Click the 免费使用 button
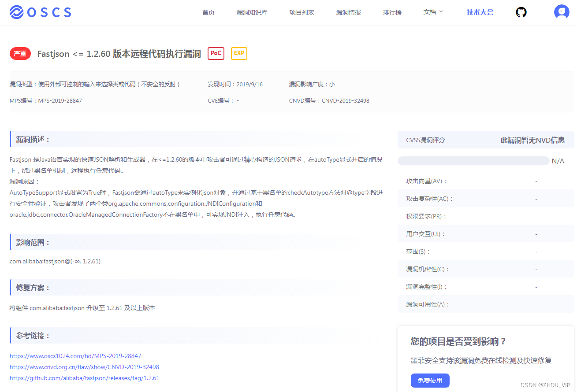Screen dimensions: 577x392 pos(430,381)
